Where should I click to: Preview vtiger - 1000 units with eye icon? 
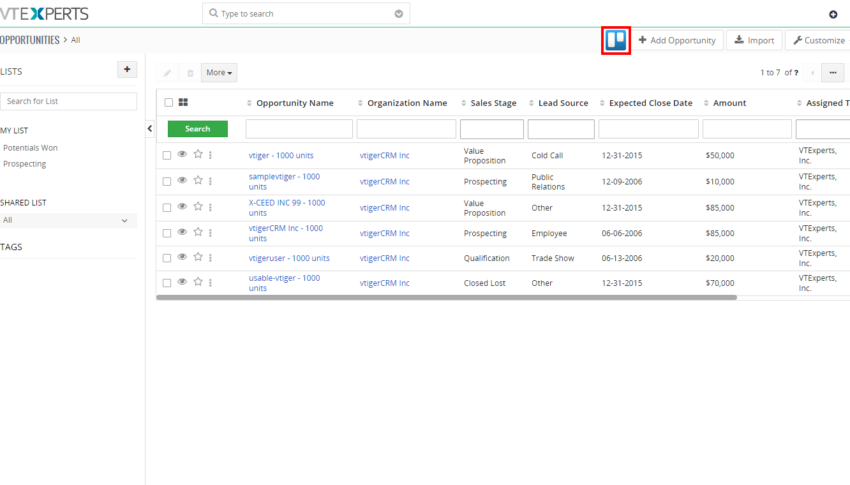(182, 154)
